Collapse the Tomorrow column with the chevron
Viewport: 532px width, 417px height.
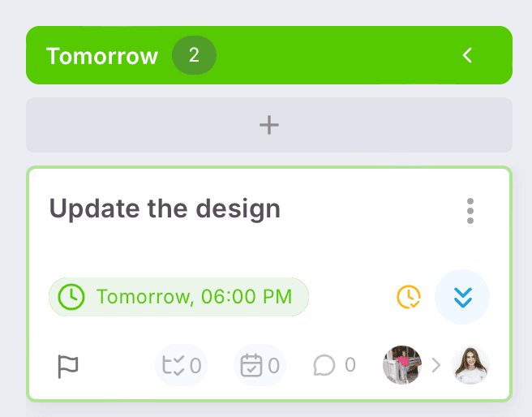pos(467,55)
